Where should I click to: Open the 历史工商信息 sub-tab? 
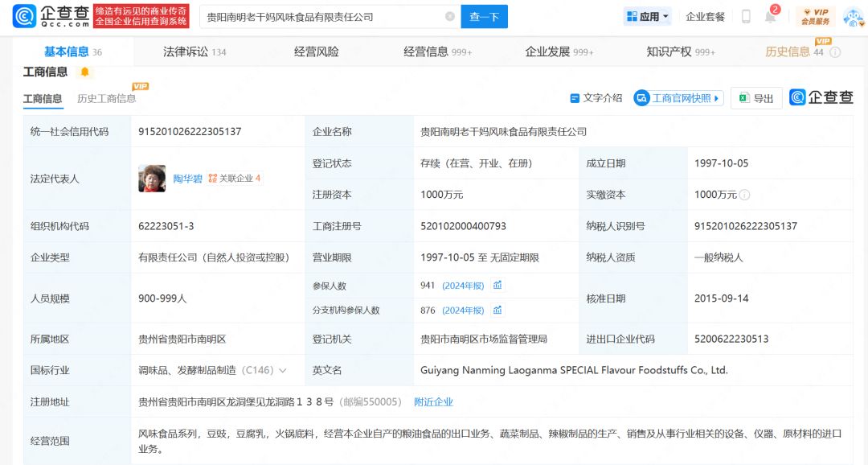point(106,99)
